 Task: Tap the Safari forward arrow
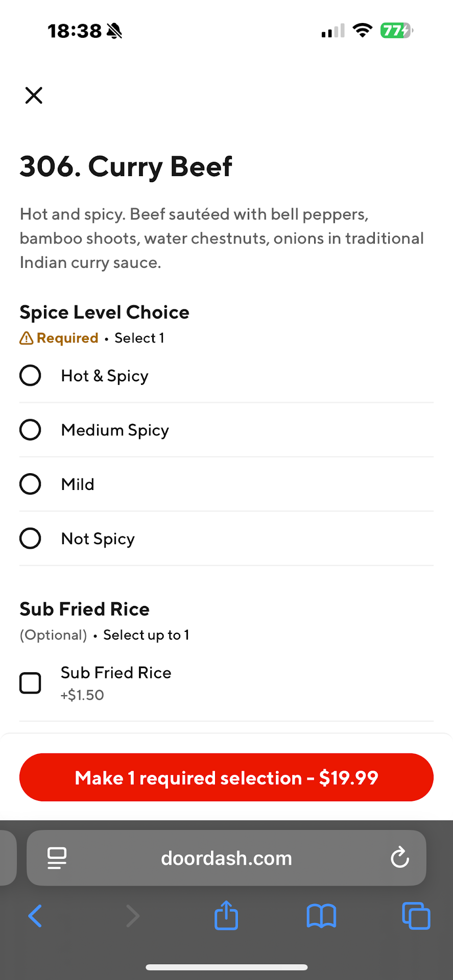132,916
